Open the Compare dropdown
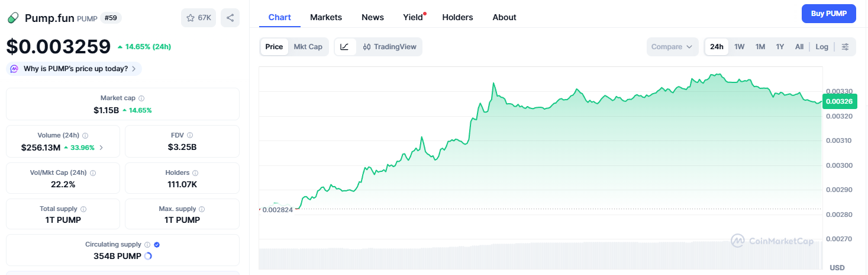Screen dimensions: 868x275 [x=672, y=47]
